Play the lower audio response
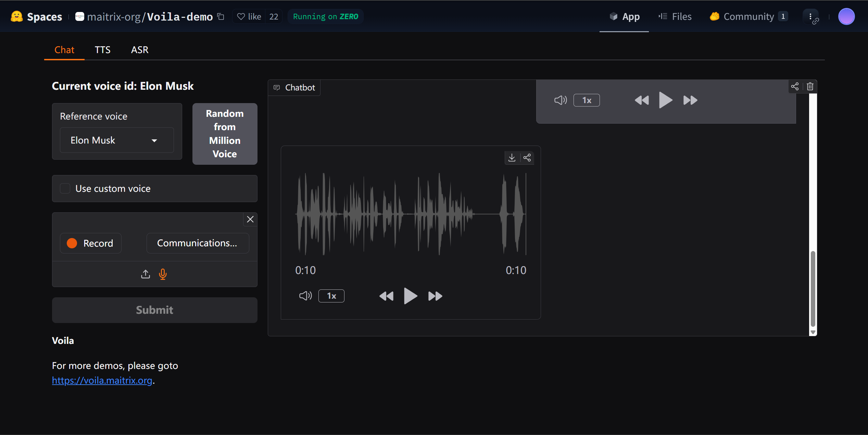 pyautogui.click(x=410, y=296)
